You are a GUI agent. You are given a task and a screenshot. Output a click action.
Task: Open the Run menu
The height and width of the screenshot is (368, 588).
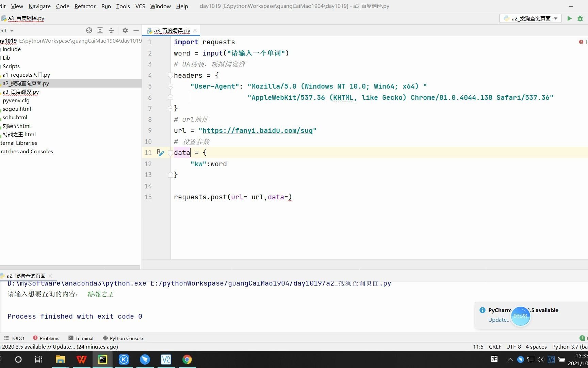click(106, 6)
